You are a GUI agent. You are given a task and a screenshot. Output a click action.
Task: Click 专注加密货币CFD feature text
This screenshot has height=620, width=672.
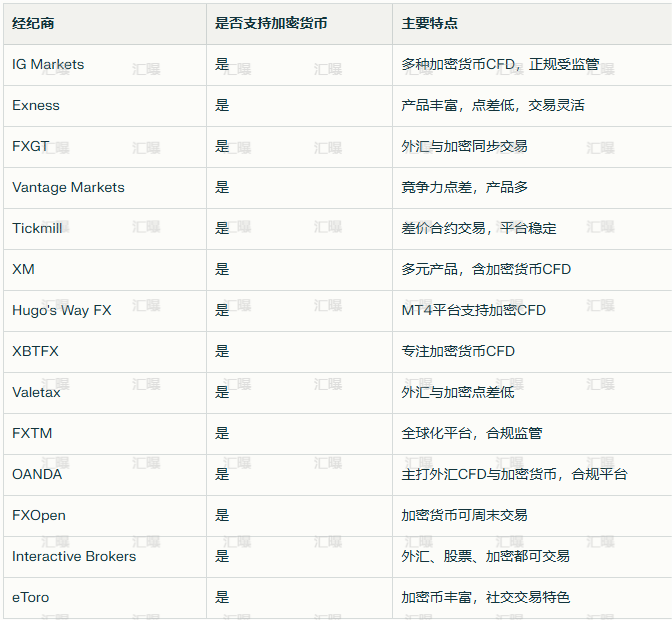click(458, 351)
